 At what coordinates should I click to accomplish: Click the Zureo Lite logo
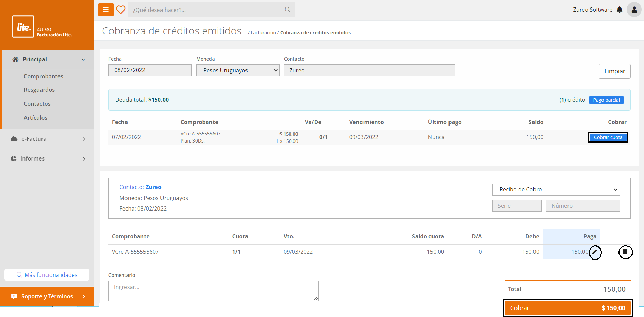tap(23, 27)
